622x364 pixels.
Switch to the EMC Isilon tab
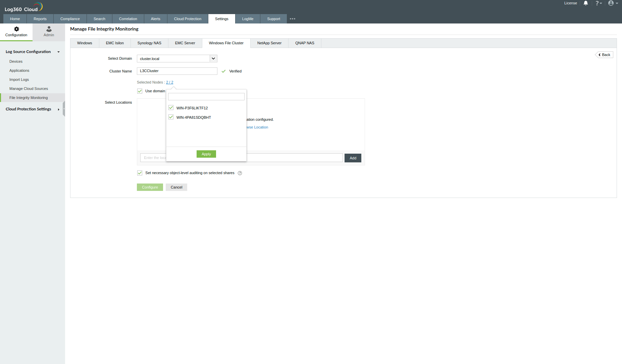(115, 43)
